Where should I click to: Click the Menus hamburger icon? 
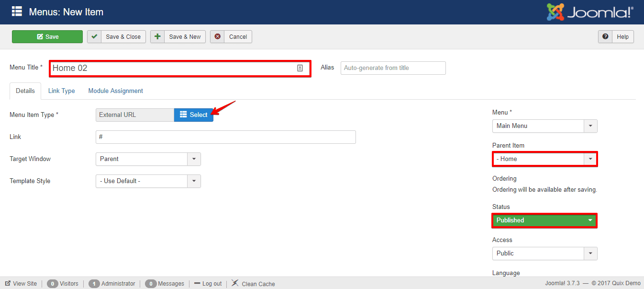pyautogui.click(x=18, y=12)
